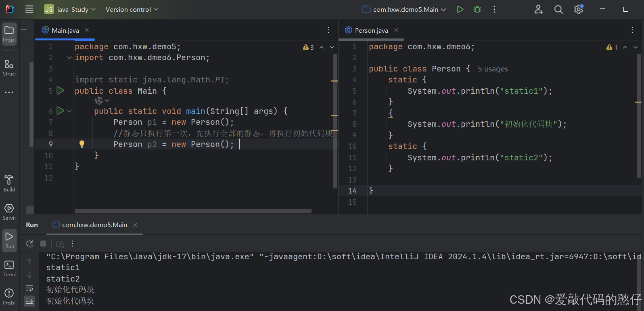Stop the running process

tap(43, 244)
